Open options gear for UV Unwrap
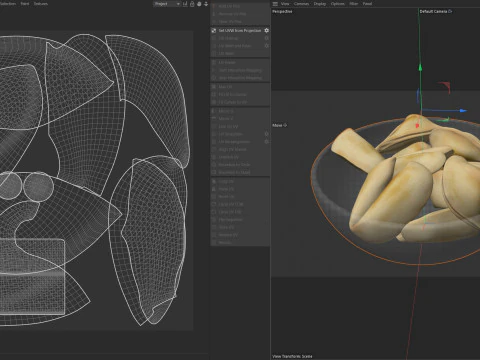This screenshot has width=480, height=360. [266, 38]
